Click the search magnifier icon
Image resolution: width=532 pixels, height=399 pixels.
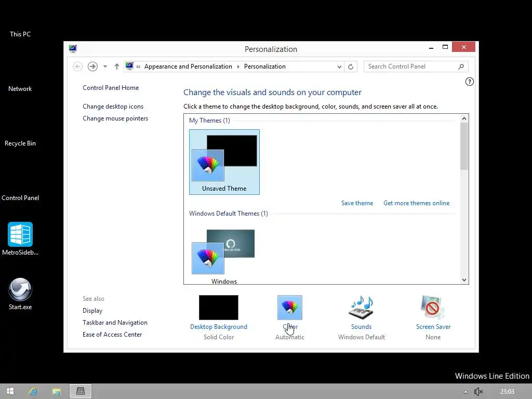pos(461,66)
